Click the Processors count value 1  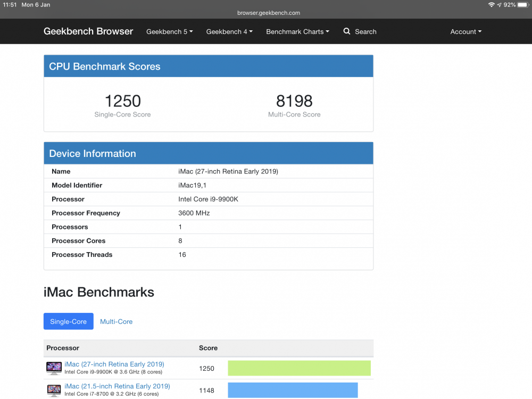tap(180, 227)
